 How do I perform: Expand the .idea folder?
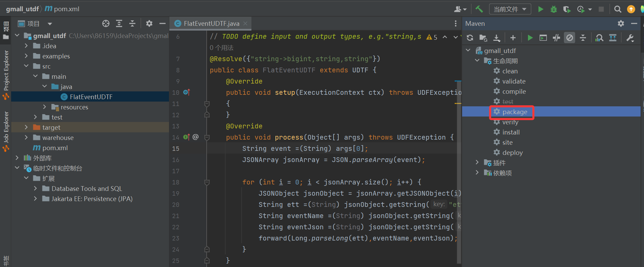(x=26, y=46)
